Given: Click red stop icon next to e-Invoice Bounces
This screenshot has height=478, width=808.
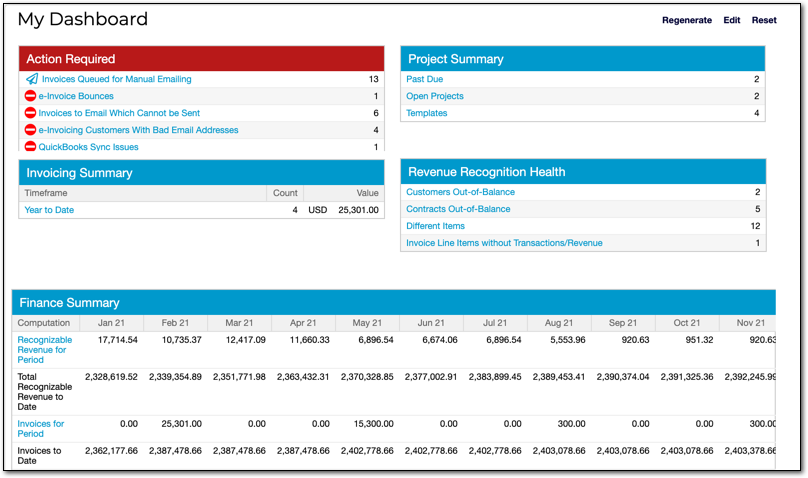Looking at the screenshot, I should (31, 96).
